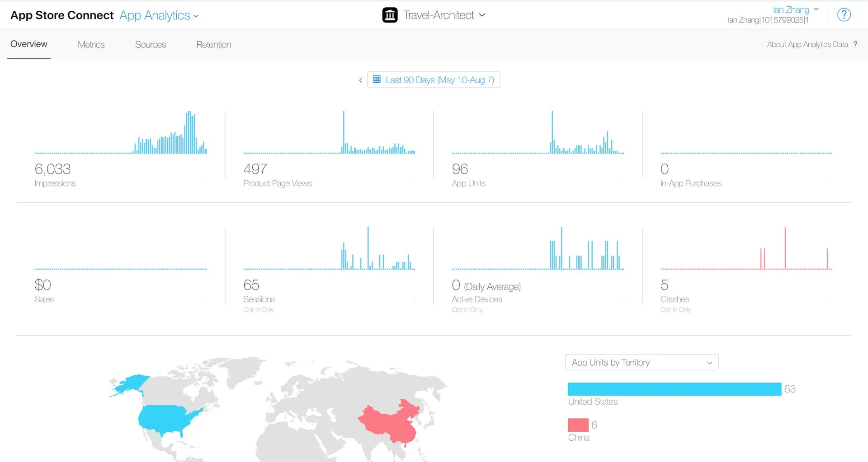This screenshot has height=462, width=868.
Task: Switch to the Retention tab
Action: click(213, 45)
